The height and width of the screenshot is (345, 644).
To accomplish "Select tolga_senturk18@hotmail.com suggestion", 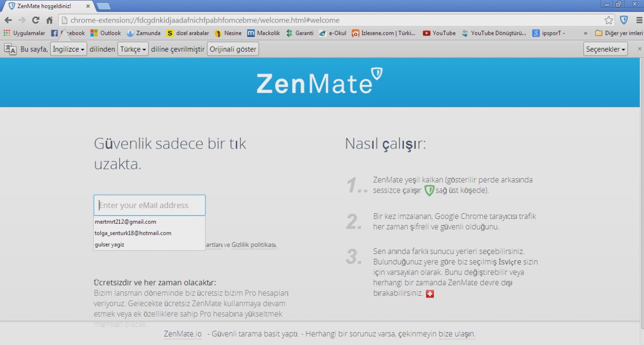I will [x=149, y=233].
